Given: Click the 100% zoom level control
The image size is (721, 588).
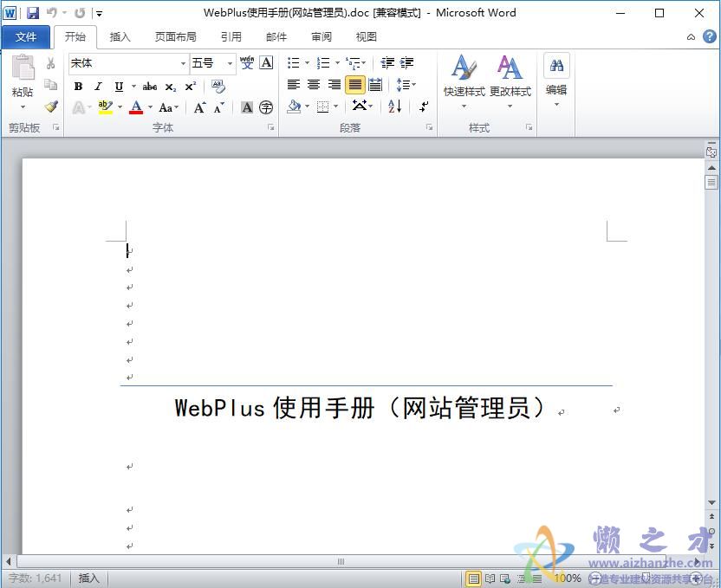Looking at the screenshot, I should [568, 578].
